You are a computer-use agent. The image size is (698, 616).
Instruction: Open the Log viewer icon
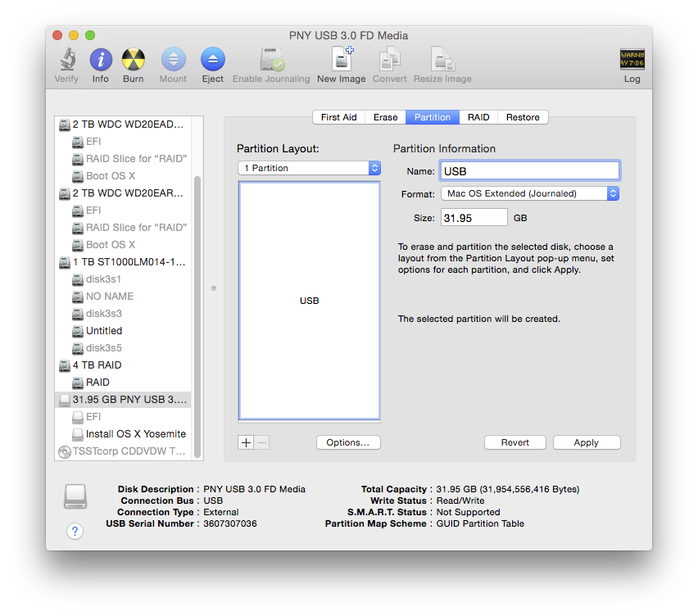point(632,59)
